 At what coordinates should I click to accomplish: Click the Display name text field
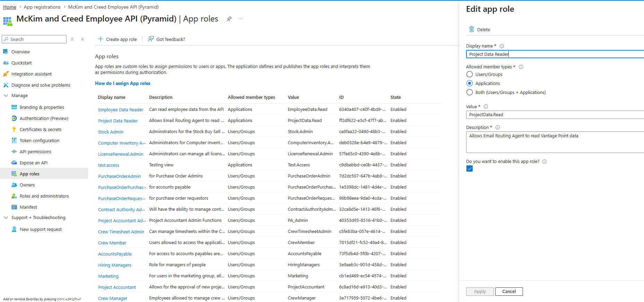[x=555, y=54]
